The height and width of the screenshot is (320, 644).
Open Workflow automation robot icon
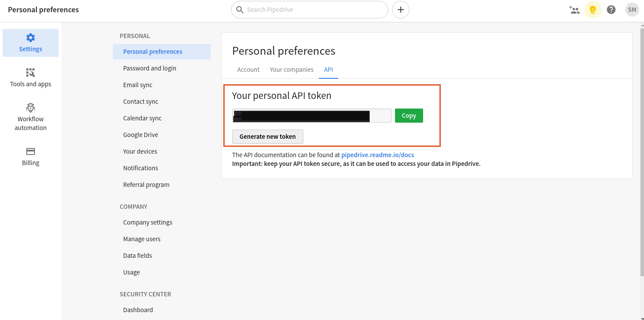pyautogui.click(x=31, y=108)
